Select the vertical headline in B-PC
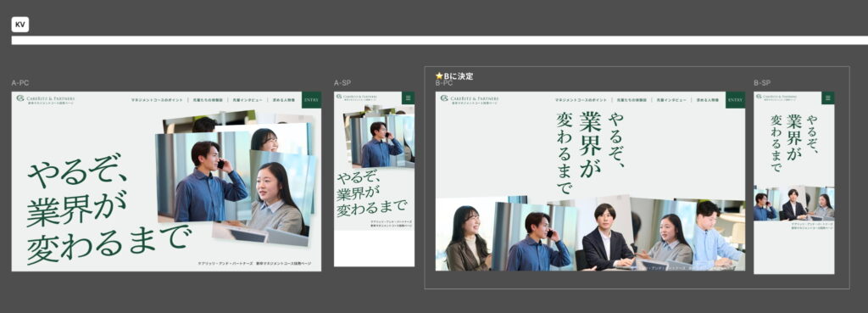The image size is (868, 313). pyautogui.click(x=590, y=153)
